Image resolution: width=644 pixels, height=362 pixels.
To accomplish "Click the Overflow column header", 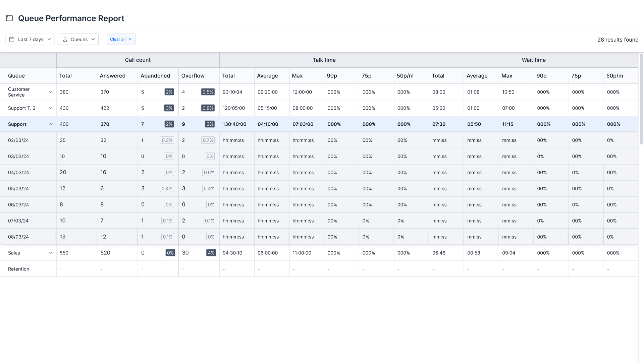I will [193, 76].
